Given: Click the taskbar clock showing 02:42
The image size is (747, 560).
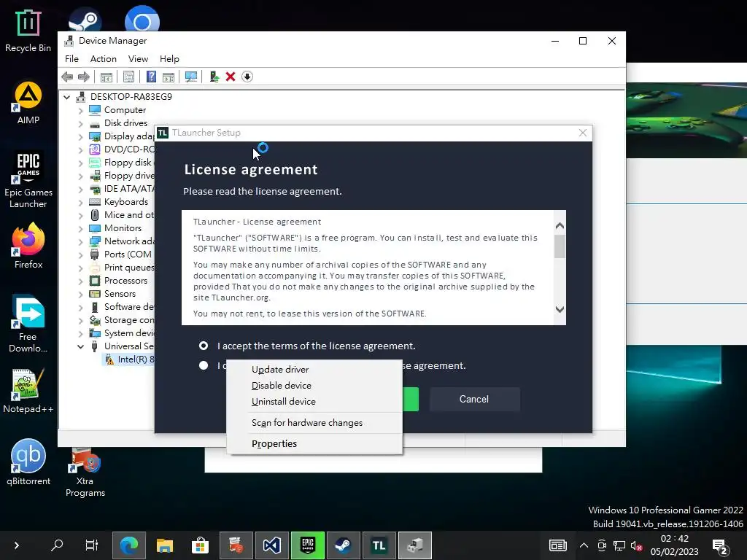Looking at the screenshot, I should (674, 545).
